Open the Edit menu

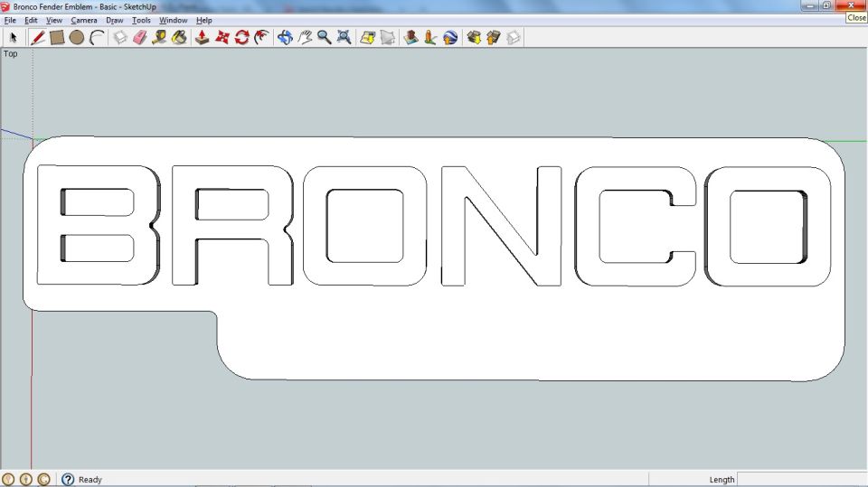(31, 21)
